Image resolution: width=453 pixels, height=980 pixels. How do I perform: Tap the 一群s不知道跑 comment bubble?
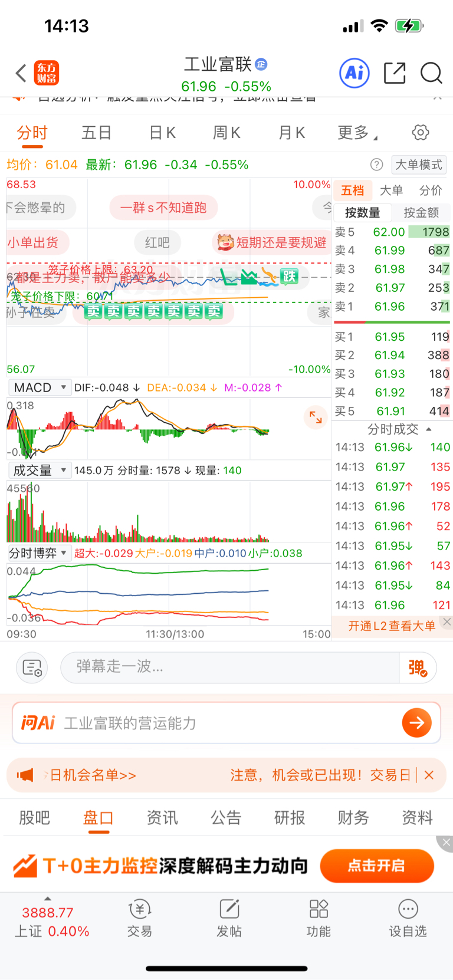point(163,208)
